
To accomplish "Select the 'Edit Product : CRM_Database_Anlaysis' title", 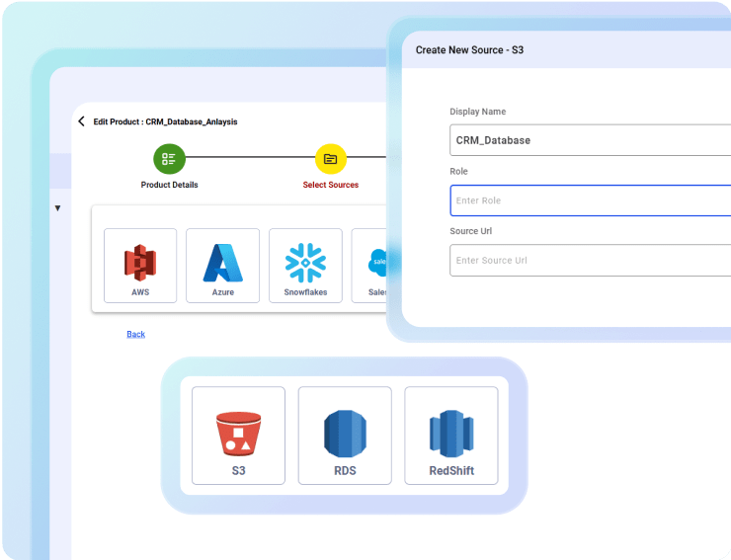I will (x=166, y=121).
